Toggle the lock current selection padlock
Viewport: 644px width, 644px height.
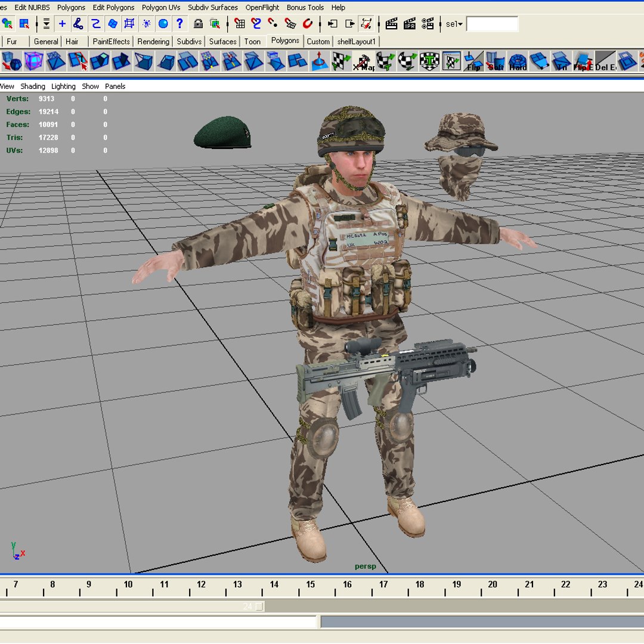[x=198, y=24]
